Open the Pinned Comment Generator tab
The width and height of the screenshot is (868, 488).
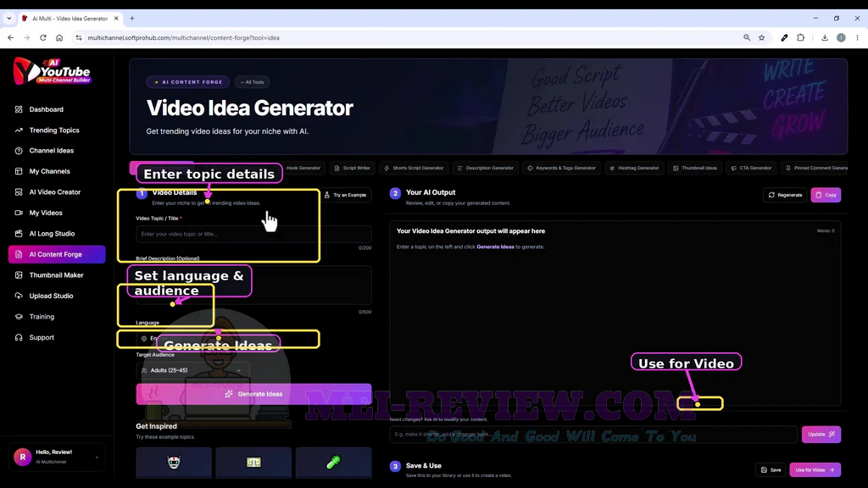tap(816, 169)
